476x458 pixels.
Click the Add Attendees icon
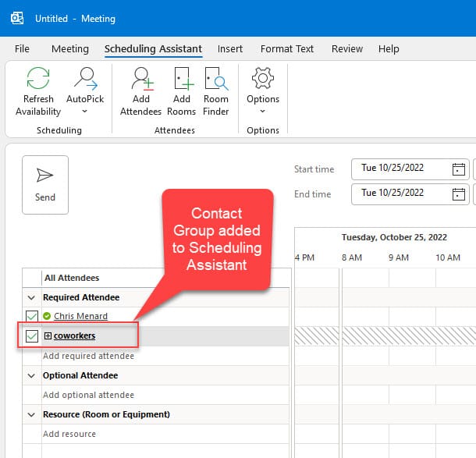click(140, 80)
